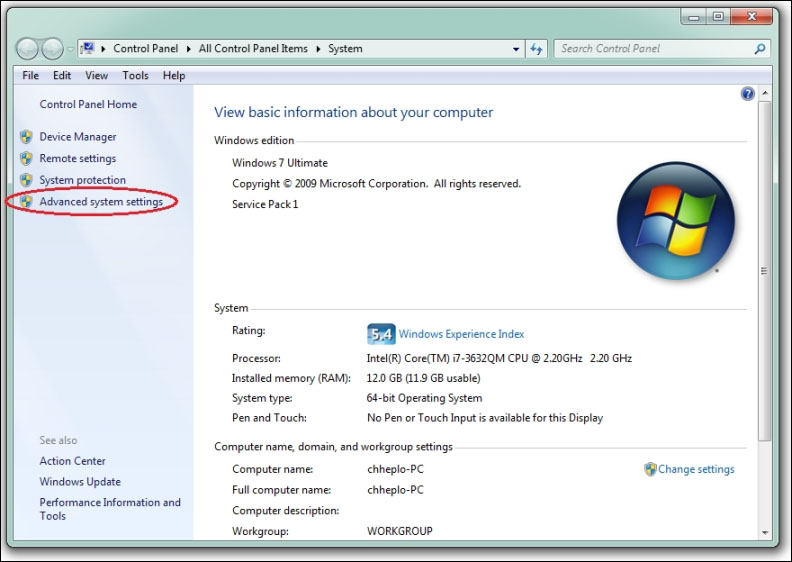Click the Control Panel breadcrumb
Screen dimensions: 792x562
[x=145, y=48]
